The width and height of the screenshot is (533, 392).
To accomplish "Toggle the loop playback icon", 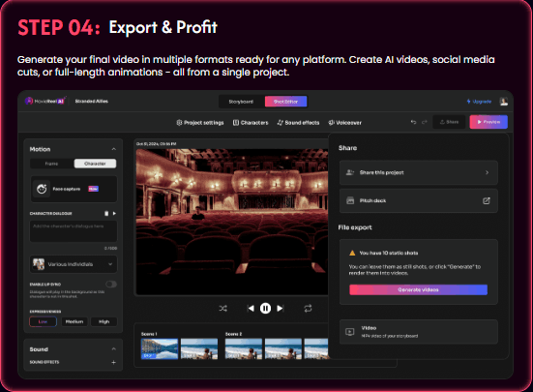I will coord(308,309).
